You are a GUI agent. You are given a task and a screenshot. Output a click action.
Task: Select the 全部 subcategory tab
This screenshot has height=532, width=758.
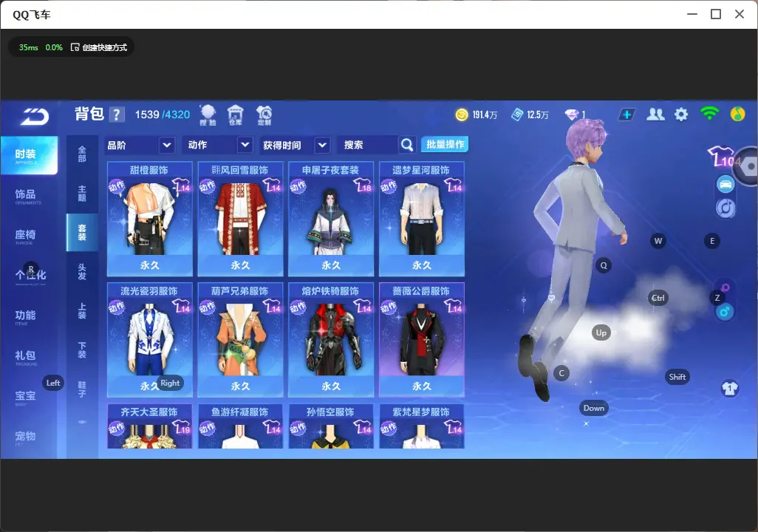[82, 154]
